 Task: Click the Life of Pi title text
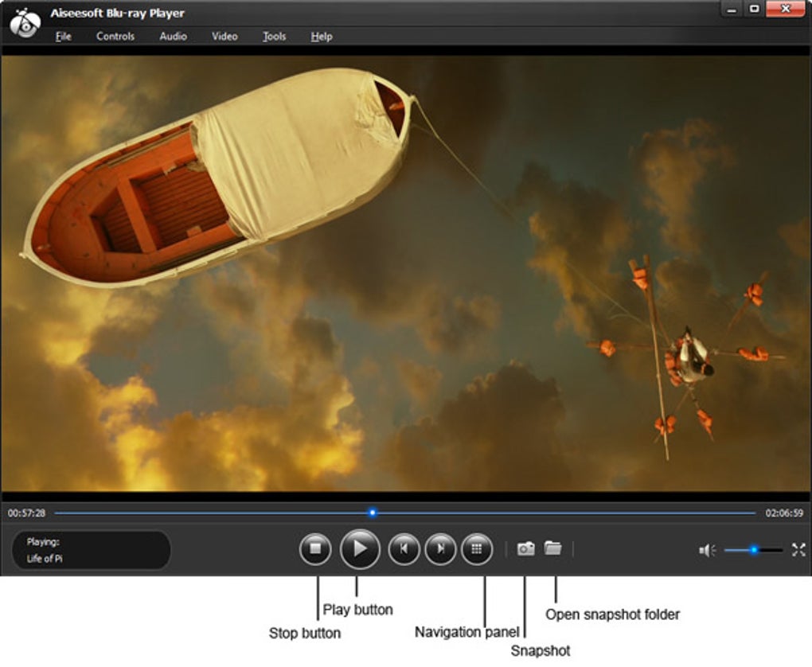tap(45, 559)
